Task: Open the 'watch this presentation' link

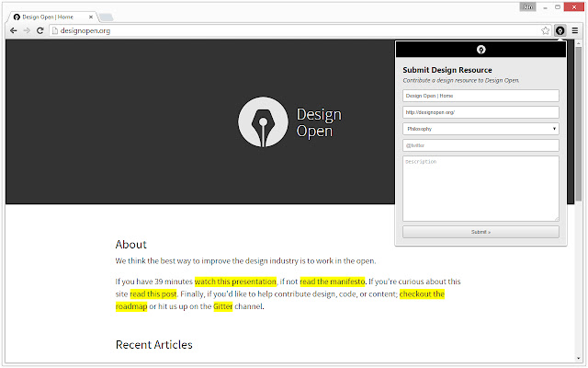Action: tap(235, 282)
